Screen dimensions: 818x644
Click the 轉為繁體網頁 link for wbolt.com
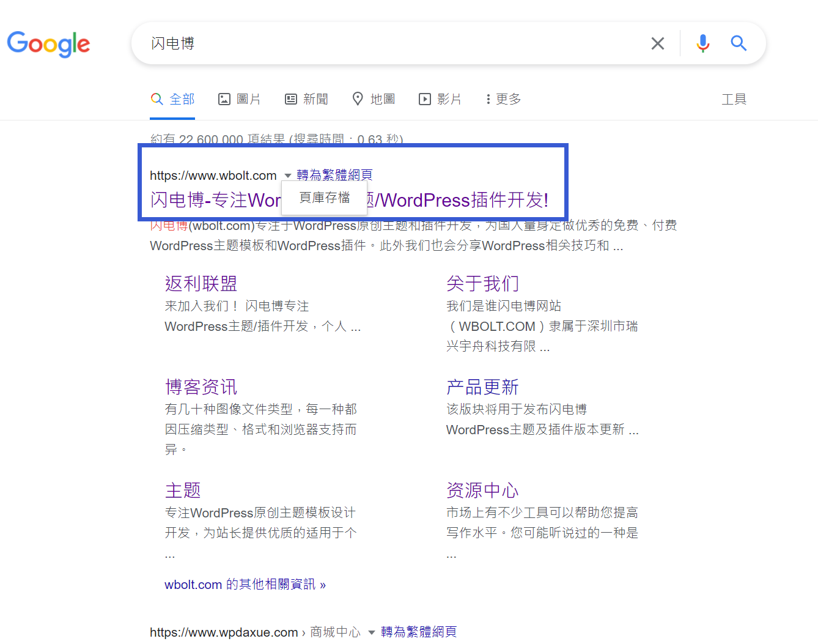(334, 175)
